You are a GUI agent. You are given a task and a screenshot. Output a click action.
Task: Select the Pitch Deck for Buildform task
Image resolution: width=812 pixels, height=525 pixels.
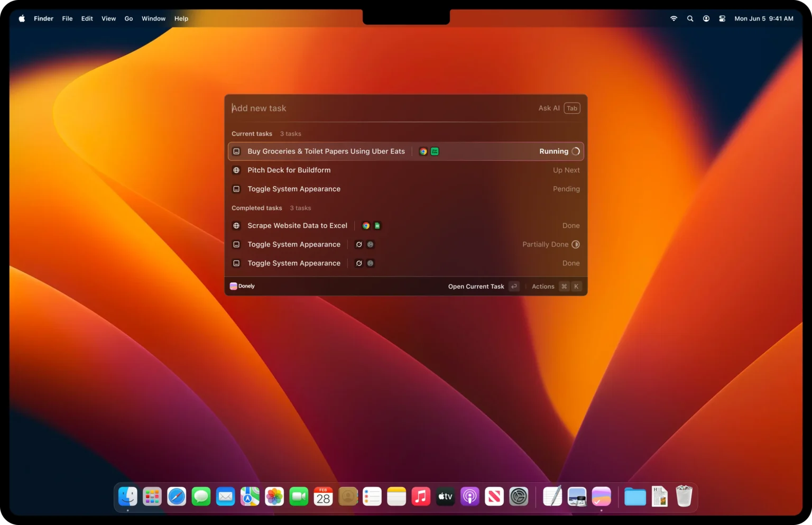[405, 170]
